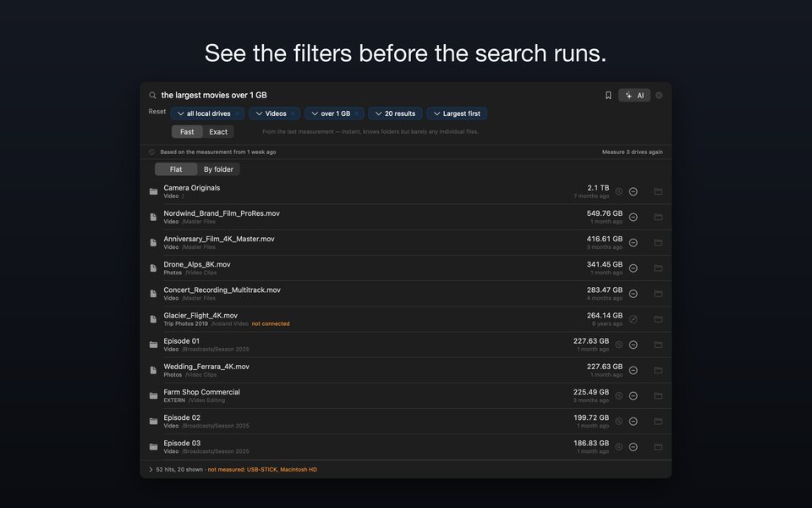
Task: Click the minus icon for Camera Originals
Action: coord(633,192)
